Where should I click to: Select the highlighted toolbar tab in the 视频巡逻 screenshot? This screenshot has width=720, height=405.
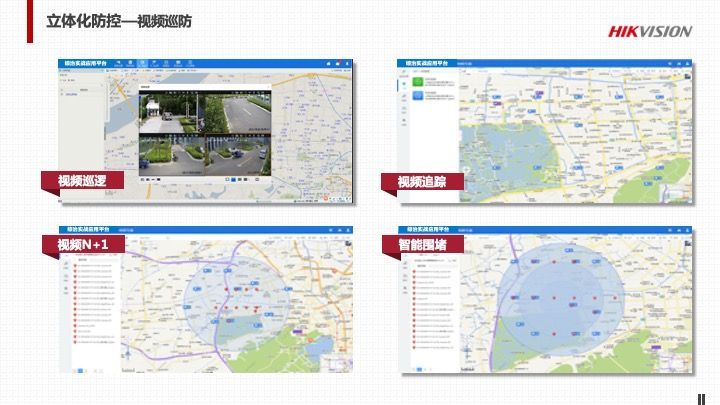(x=142, y=63)
